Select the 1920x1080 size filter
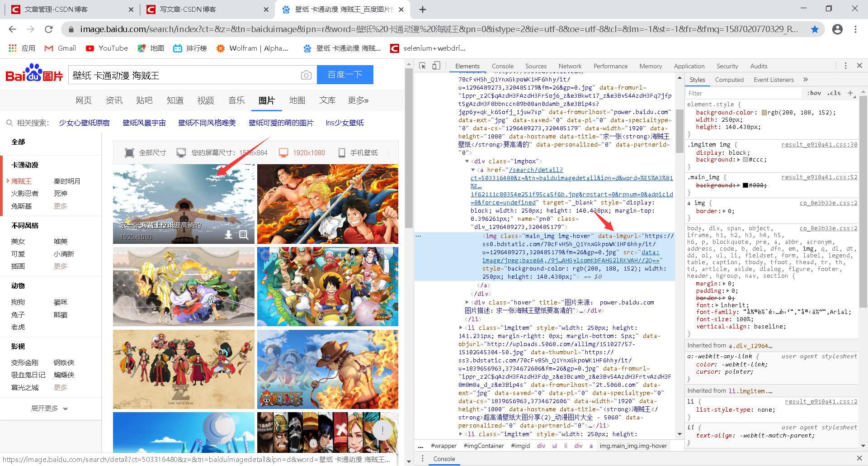The height and width of the screenshot is (466, 868). click(302, 153)
